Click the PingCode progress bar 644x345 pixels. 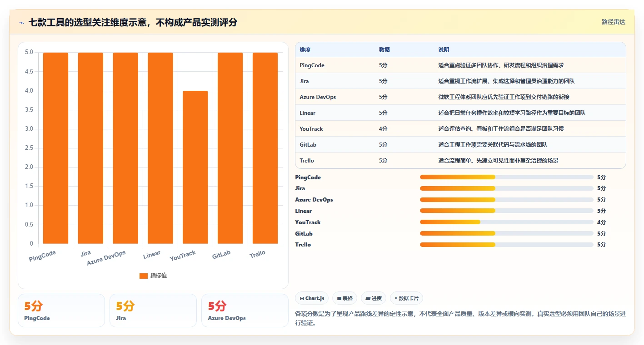click(x=507, y=177)
